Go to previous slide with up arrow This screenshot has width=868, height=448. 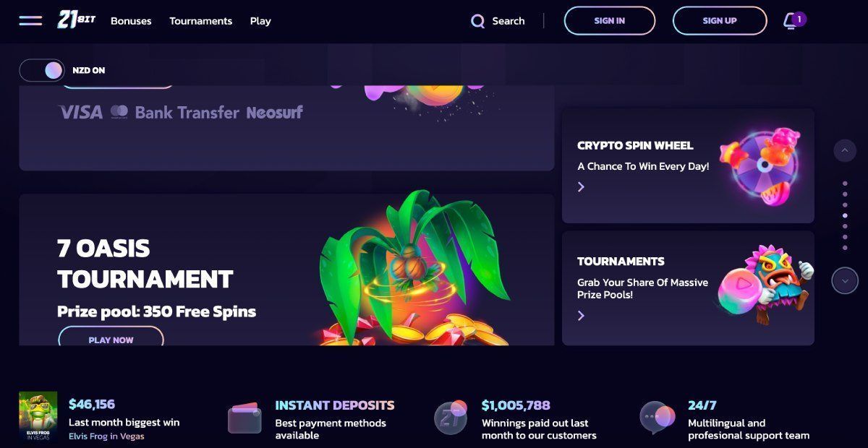coord(844,151)
